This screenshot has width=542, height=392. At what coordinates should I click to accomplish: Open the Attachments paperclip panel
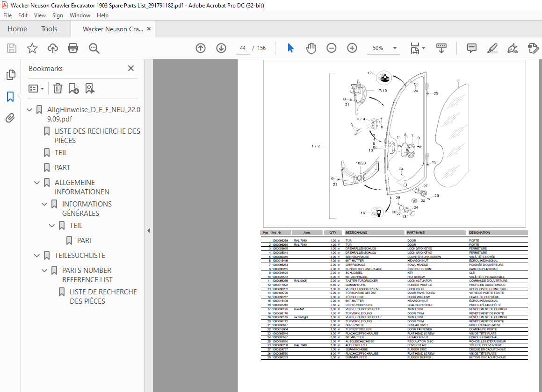pyautogui.click(x=10, y=118)
